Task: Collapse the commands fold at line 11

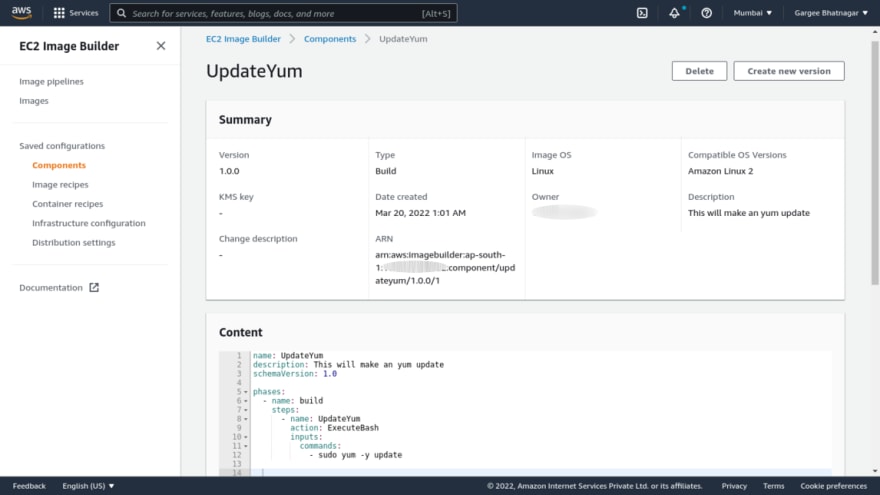Action: pos(246,446)
